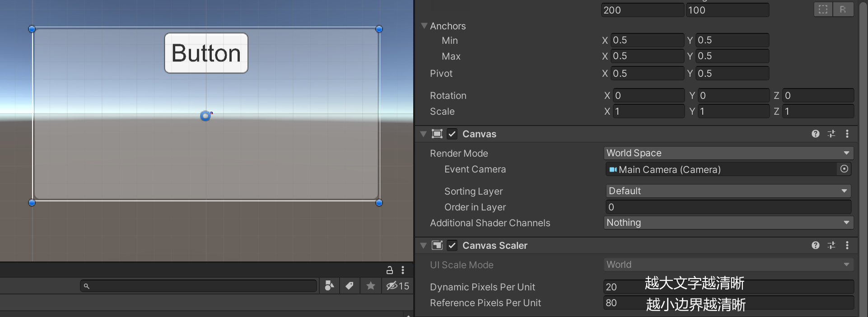Open Canvas component help reference

[815, 134]
